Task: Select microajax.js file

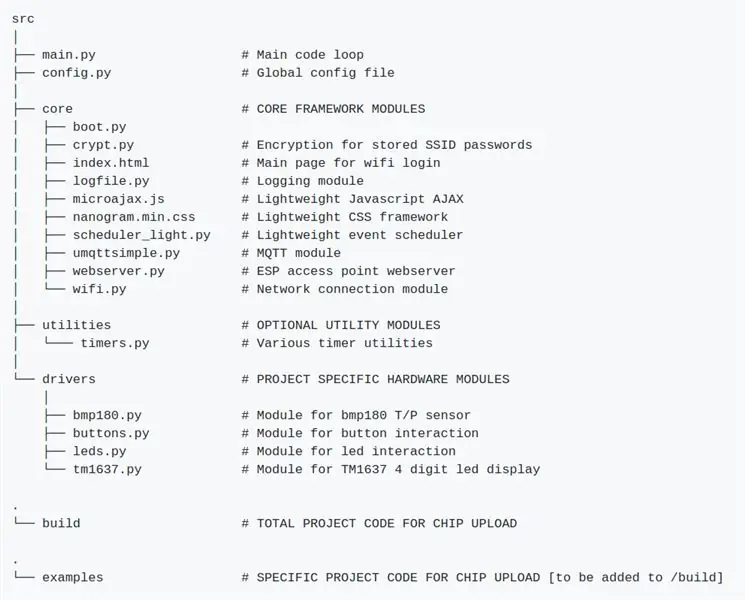Action: (x=118, y=199)
